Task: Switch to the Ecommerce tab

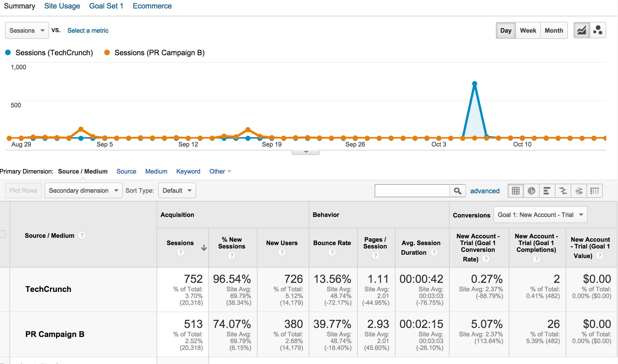Action: tap(152, 6)
